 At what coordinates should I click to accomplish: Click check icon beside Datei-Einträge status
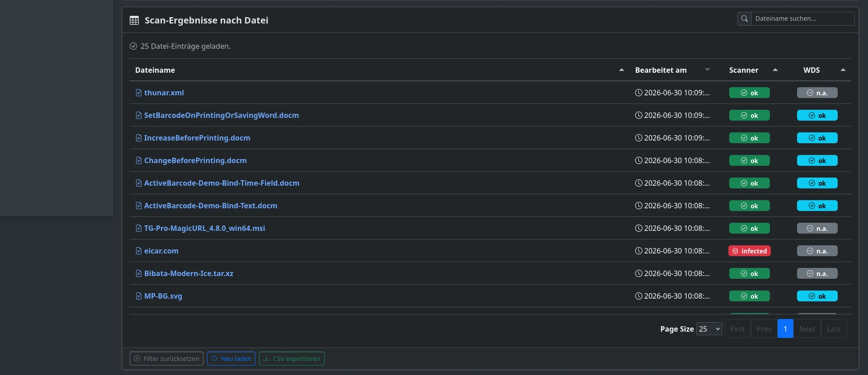pyautogui.click(x=133, y=46)
